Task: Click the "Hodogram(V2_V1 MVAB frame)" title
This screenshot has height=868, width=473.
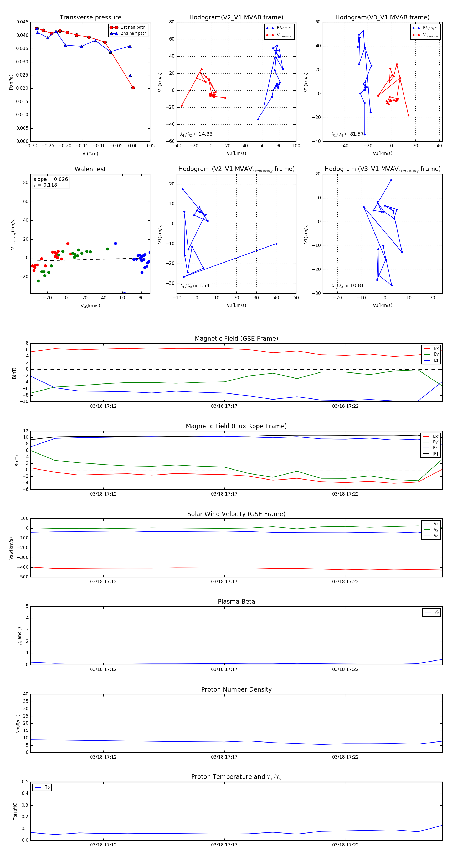Action: pyautogui.click(x=236, y=18)
